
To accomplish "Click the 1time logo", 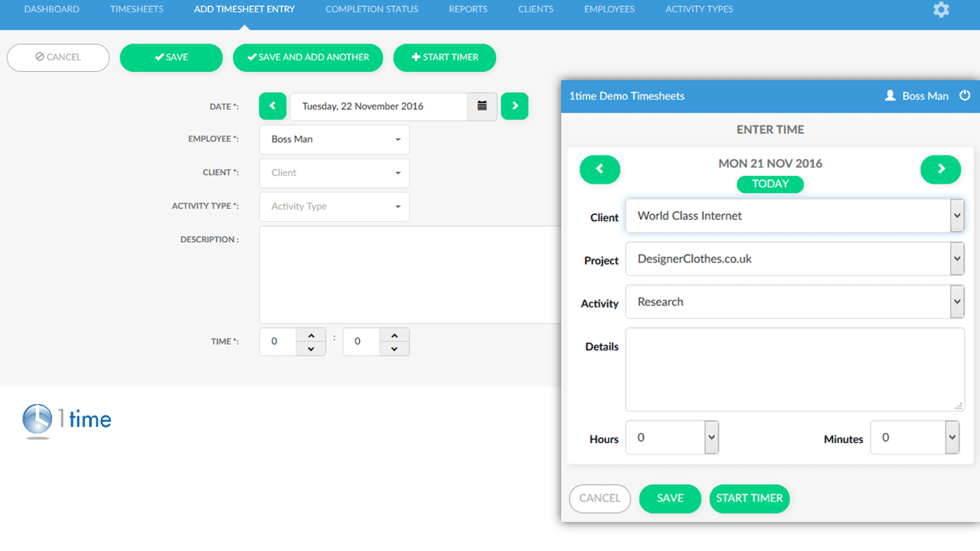I will (67, 418).
